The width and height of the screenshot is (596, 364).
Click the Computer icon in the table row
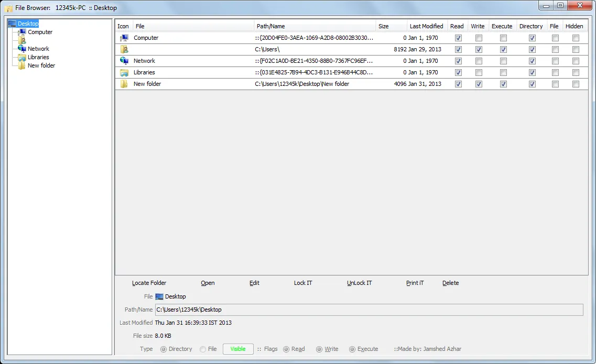(x=124, y=38)
